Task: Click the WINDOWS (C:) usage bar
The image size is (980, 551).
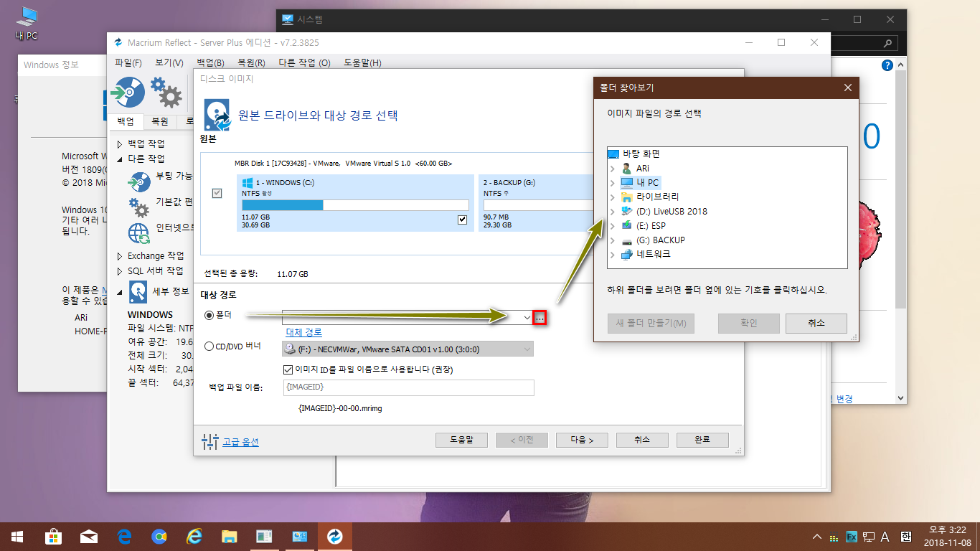Action: click(x=355, y=205)
